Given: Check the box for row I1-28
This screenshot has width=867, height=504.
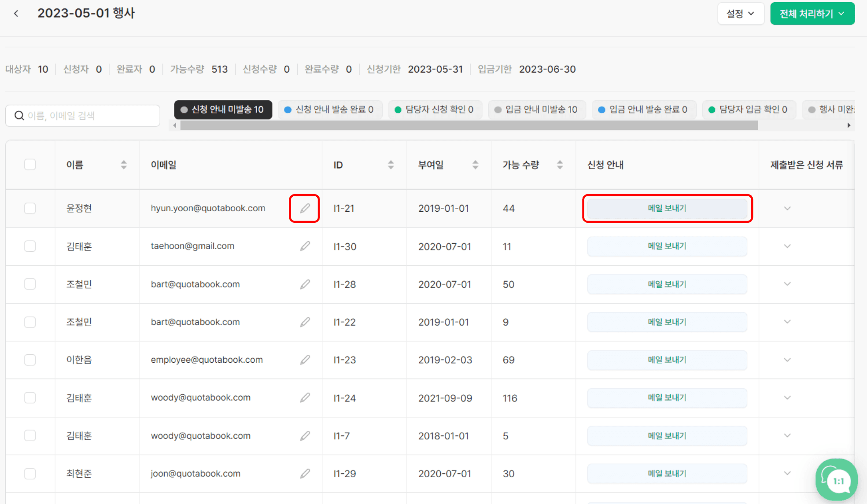Looking at the screenshot, I should (x=30, y=284).
